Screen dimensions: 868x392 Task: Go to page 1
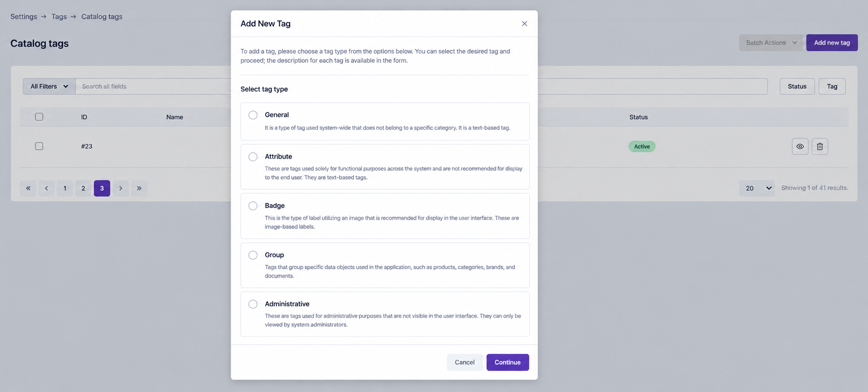pos(65,188)
